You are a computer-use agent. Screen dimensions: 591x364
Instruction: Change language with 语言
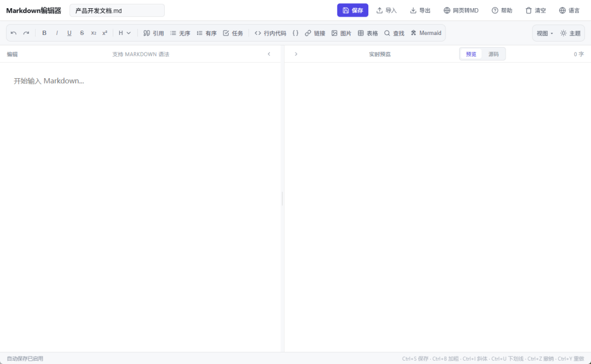[x=569, y=10]
